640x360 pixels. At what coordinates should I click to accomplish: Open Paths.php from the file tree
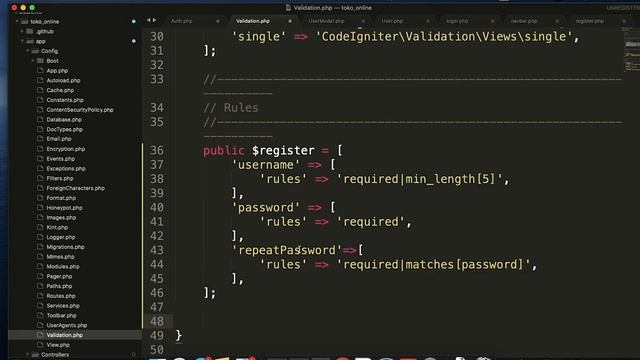point(59,286)
